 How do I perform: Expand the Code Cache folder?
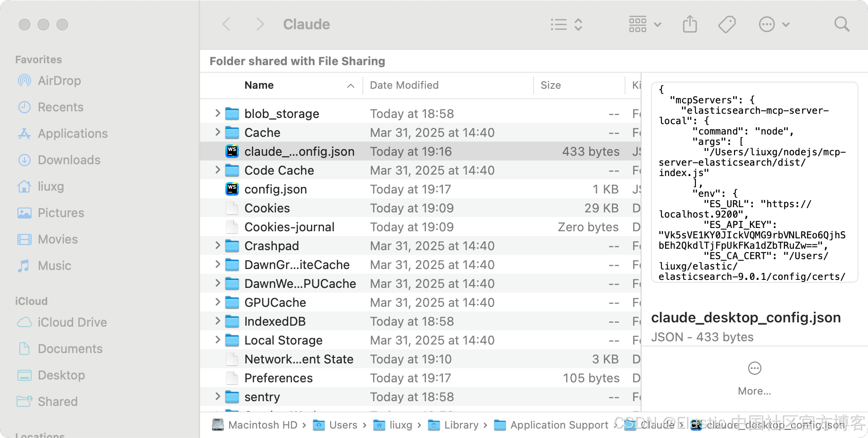tap(217, 170)
